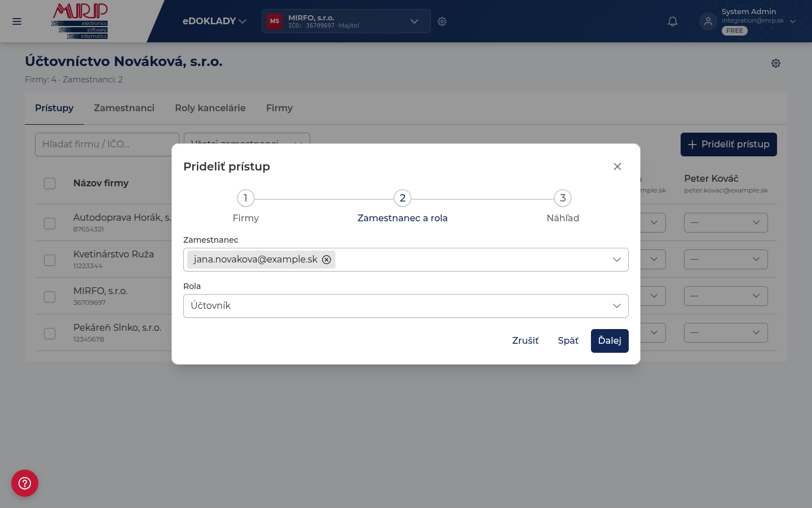This screenshot has width=812, height=508.
Task: Open the Roly kancelárie tab
Action: tap(210, 108)
